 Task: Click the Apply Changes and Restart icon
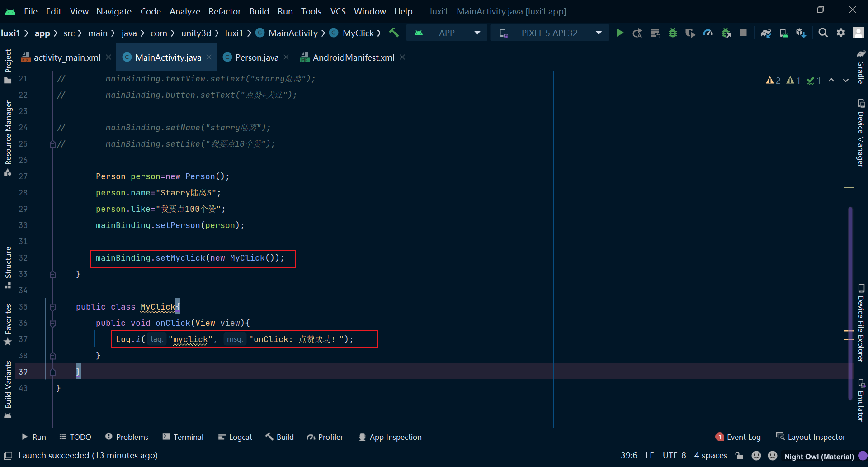pos(637,33)
